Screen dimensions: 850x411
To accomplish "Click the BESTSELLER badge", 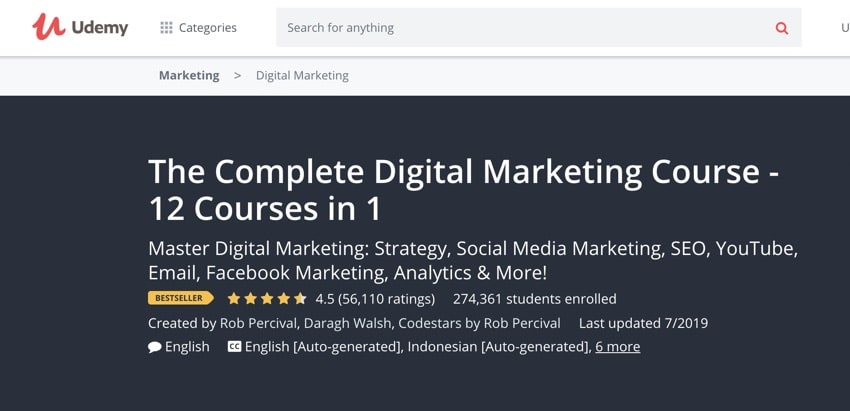I will [x=181, y=298].
